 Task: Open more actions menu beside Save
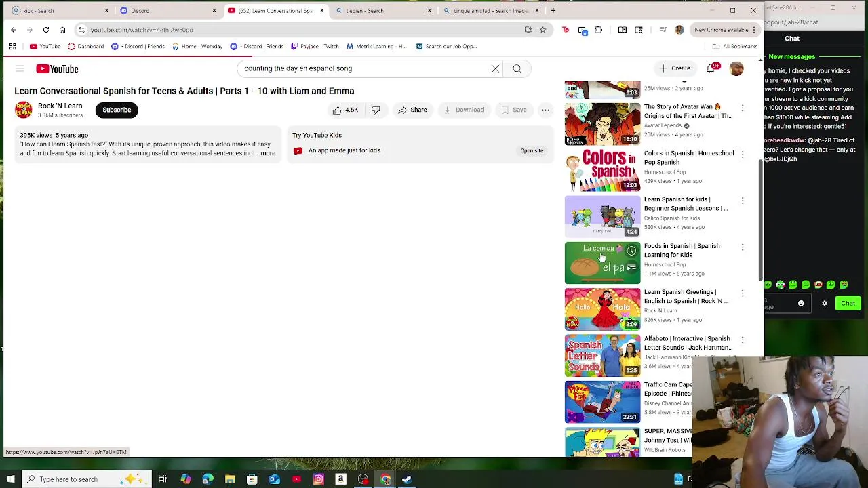point(545,110)
